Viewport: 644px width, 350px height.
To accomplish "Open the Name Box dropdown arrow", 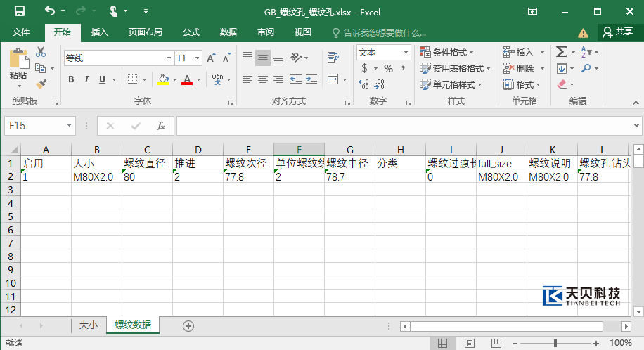I will (69, 126).
